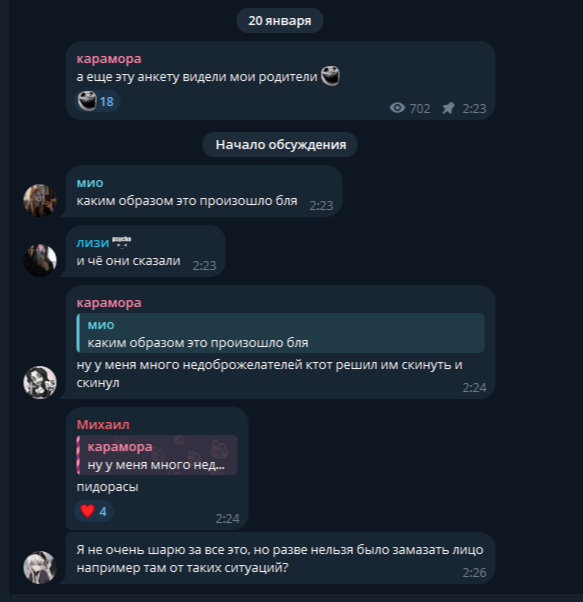
Task: Click the pin icon on карамора's post
Action: point(448,108)
